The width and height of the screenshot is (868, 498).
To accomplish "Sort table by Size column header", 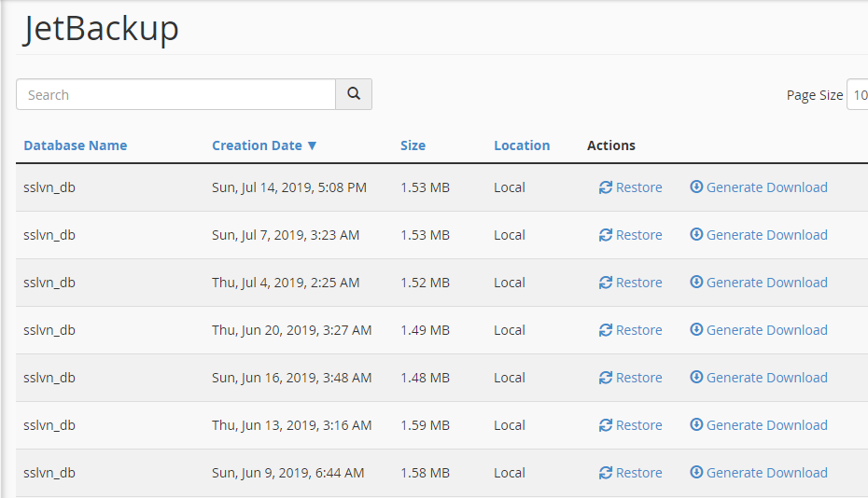I will (413, 145).
